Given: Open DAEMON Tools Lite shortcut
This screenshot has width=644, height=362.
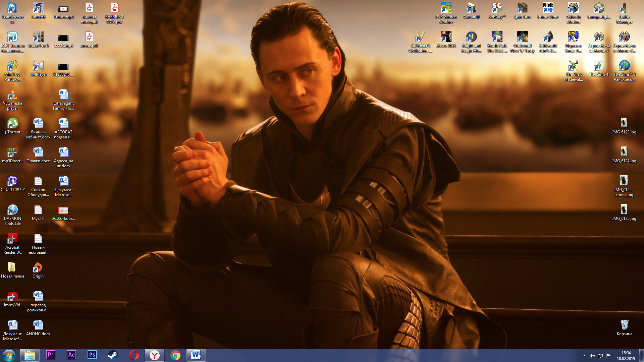Looking at the screenshot, I should pyautogui.click(x=12, y=215).
